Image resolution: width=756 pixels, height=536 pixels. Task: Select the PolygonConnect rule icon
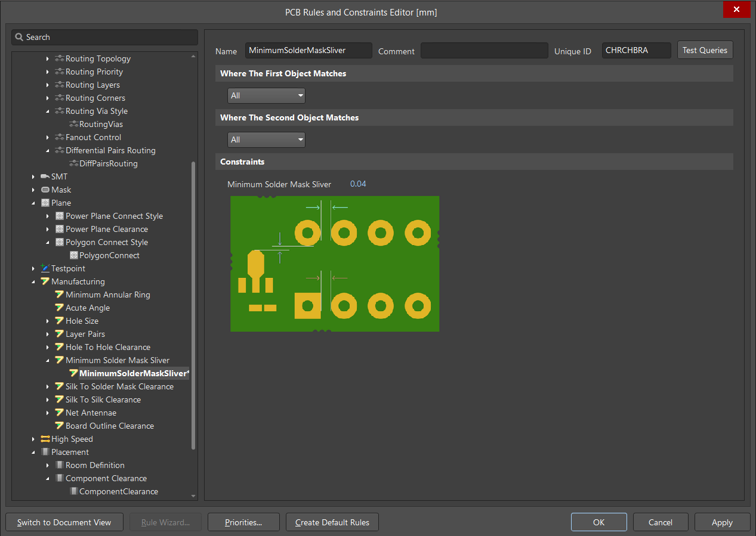(73, 255)
